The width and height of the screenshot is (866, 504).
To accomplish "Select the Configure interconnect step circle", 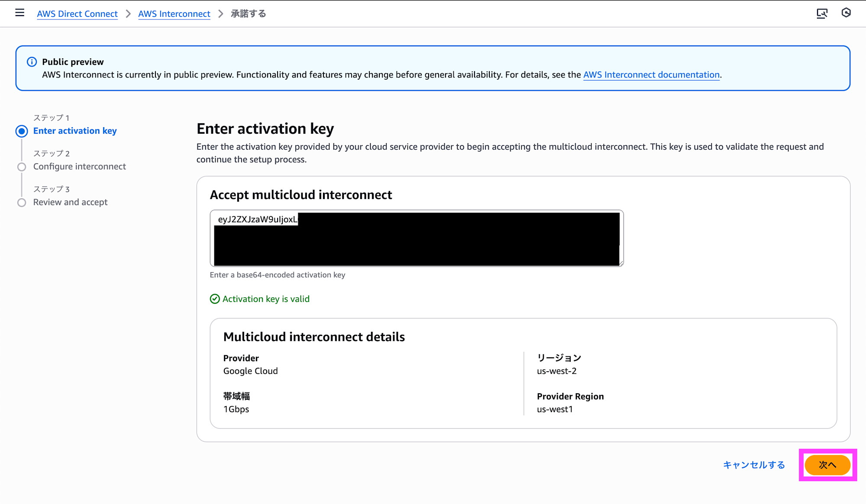I will coord(22,167).
